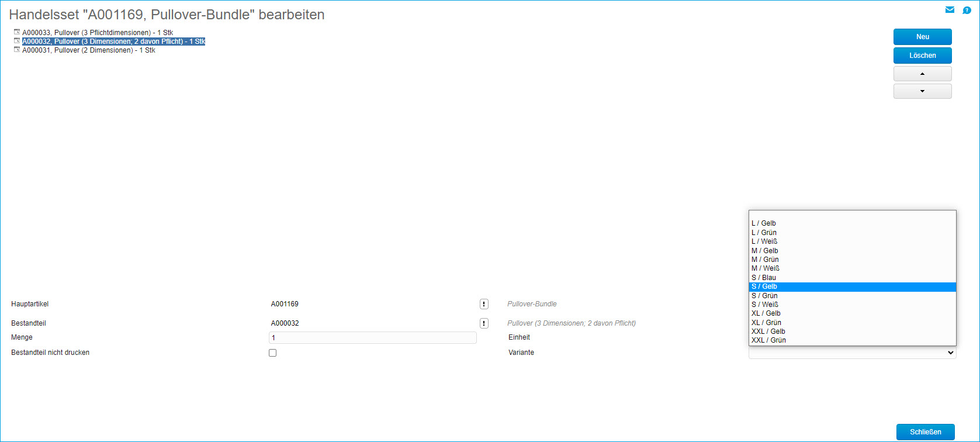Click the Bestandteil value A000032
The height and width of the screenshot is (442, 980).
[x=285, y=323]
